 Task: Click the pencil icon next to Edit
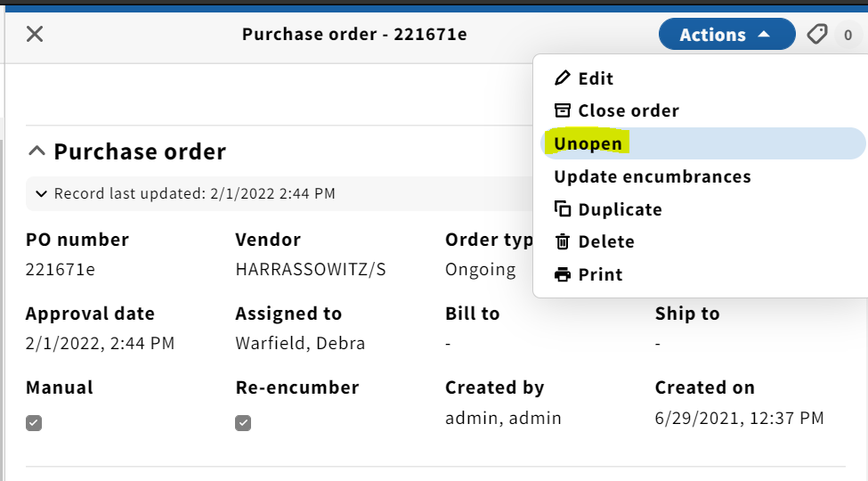pos(562,78)
